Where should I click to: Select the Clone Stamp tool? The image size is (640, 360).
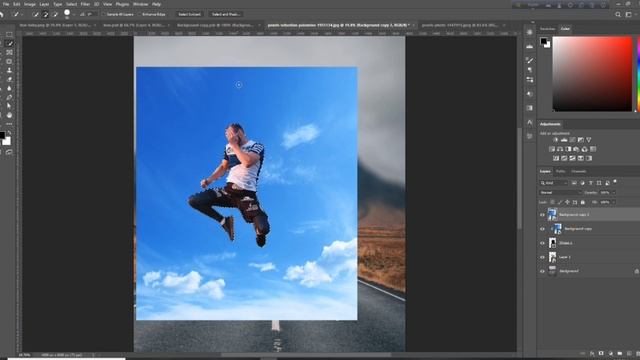pos(9,71)
